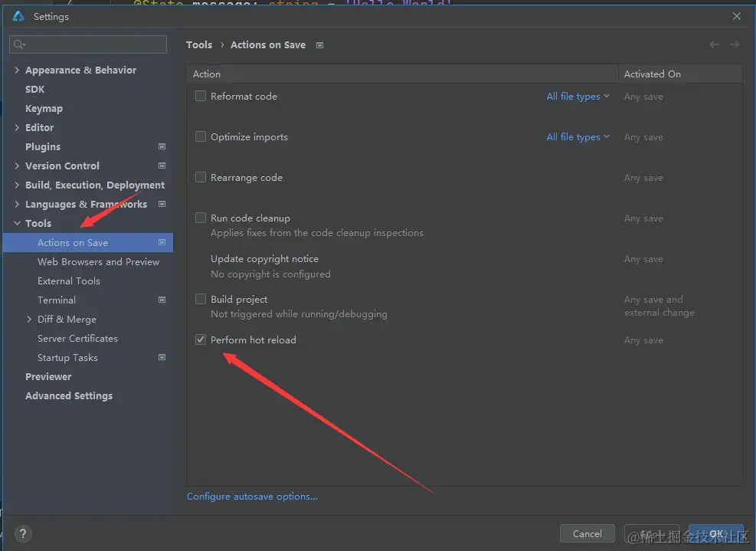Click the icon beside the Actions on Save breadcrumb
This screenshot has height=551, width=756.
coord(319,45)
